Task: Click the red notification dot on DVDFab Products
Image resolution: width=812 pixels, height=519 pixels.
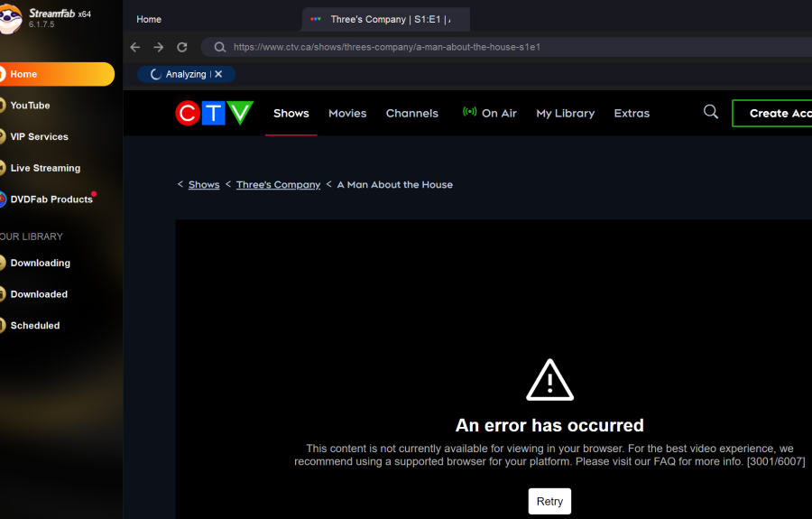Action: [x=94, y=194]
